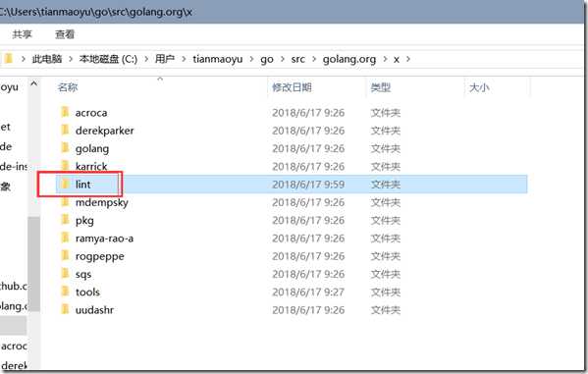Click the sqs folder icon
588x374 pixels.
(65, 274)
